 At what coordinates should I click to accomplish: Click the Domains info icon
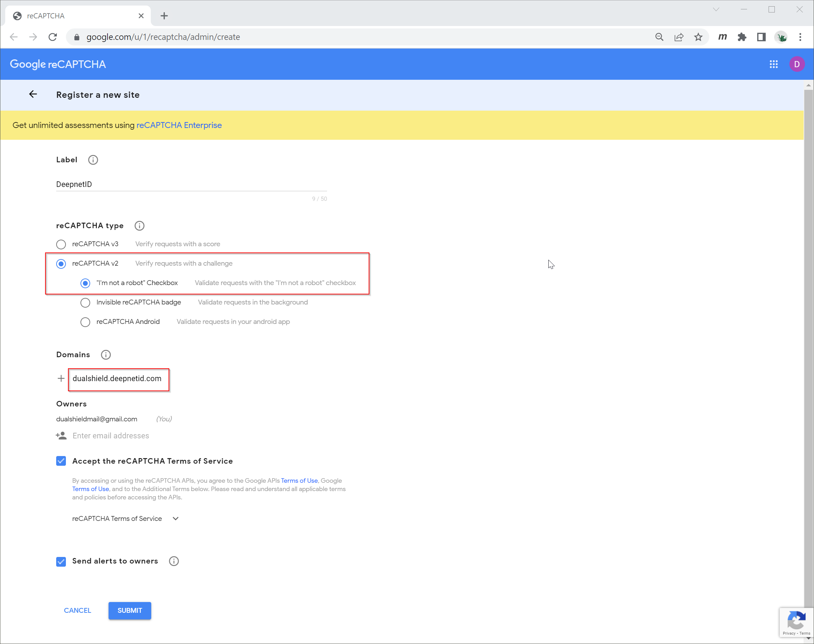pos(106,355)
